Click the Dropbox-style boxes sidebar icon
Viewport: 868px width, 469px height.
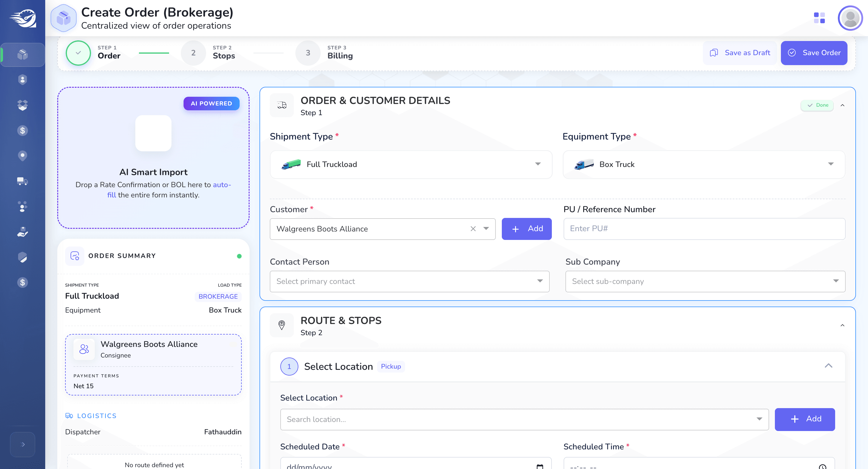click(x=23, y=105)
